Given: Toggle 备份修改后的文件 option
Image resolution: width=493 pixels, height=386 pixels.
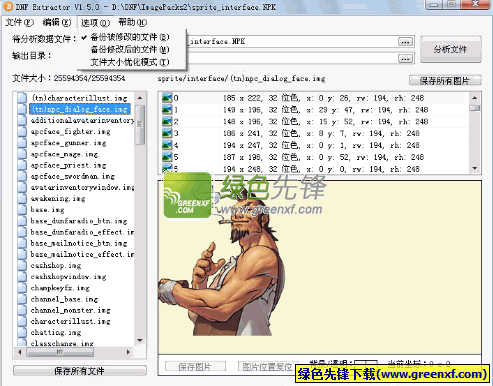Looking at the screenshot, I should pyautogui.click(x=130, y=49).
